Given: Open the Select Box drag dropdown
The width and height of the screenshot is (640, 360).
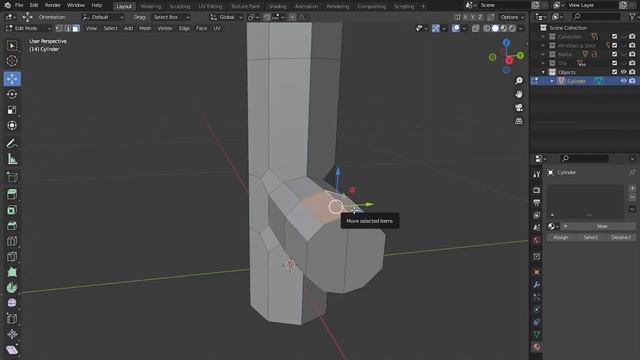Looking at the screenshot, I should click(171, 17).
